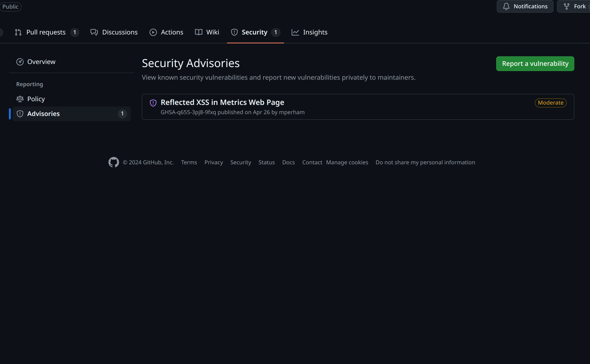Click the Discussions speech bubble icon
This screenshot has width=590, height=364.
pyautogui.click(x=94, y=32)
